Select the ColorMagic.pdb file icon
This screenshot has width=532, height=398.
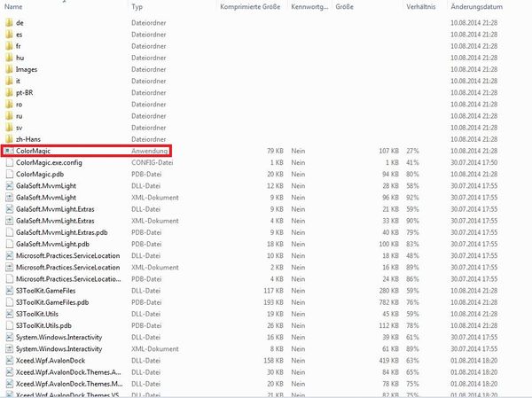pyautogui.click(x=10, y=174)
